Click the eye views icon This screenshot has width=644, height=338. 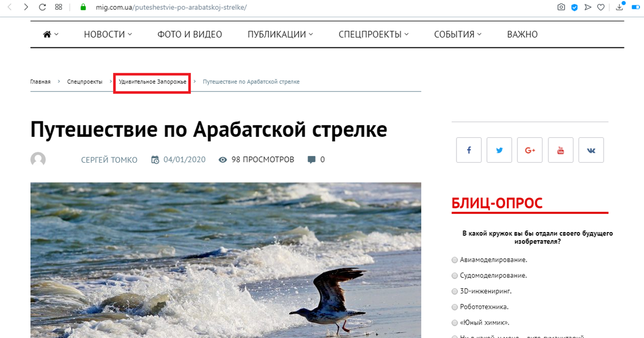(223, 159)
